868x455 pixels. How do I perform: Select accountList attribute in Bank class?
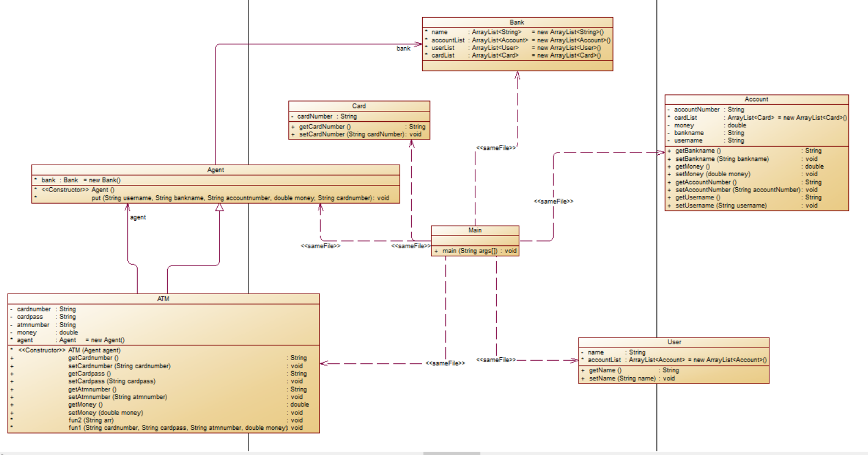click(x=518, y=40)
